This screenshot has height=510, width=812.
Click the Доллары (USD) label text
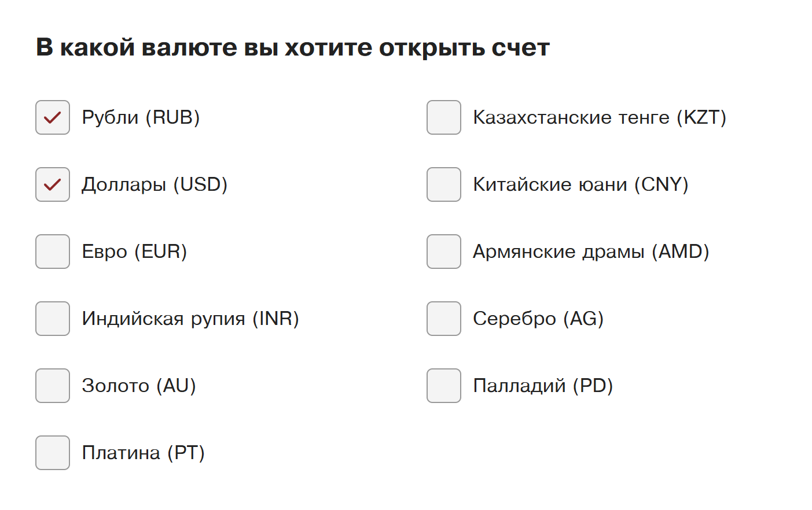click(155, 184)
